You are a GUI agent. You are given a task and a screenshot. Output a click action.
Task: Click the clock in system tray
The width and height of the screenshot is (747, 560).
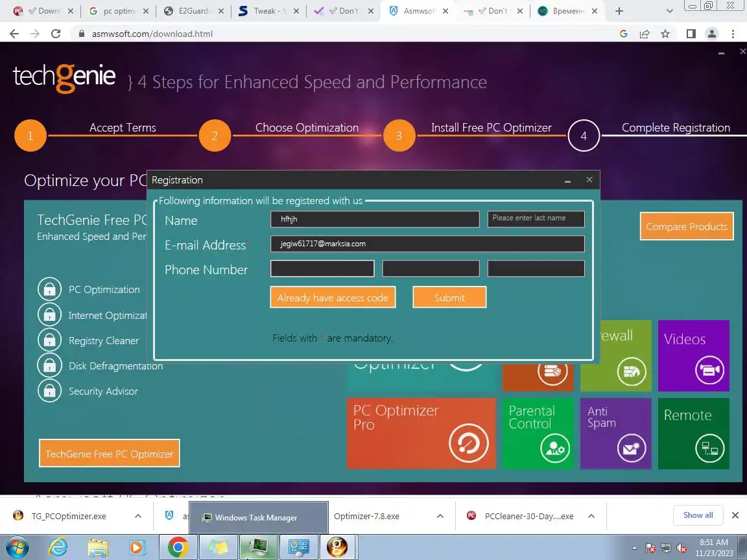point(714,548)
